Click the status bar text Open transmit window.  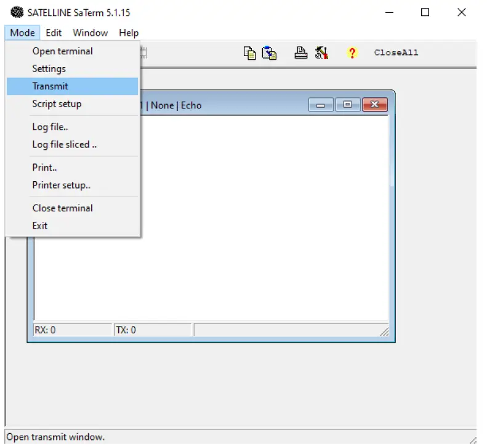click(x=55, y=437)
